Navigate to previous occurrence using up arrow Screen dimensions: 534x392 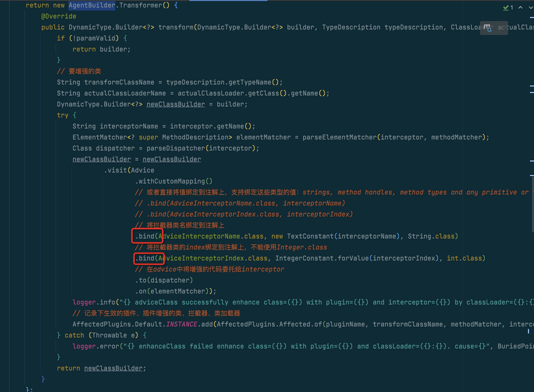520,8
